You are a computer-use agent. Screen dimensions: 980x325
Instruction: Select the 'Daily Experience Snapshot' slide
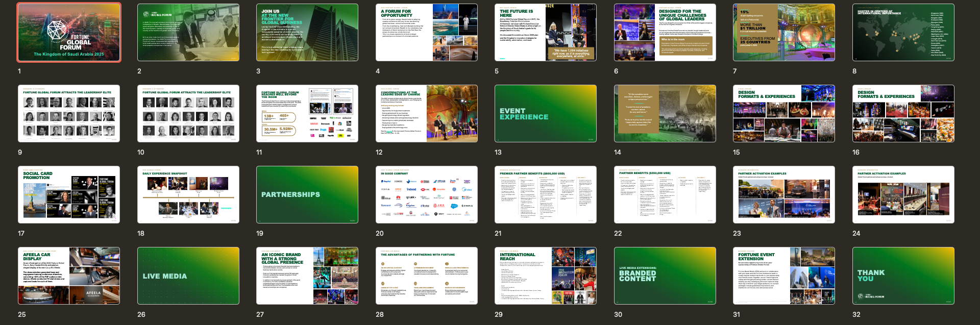pos(188,195)
